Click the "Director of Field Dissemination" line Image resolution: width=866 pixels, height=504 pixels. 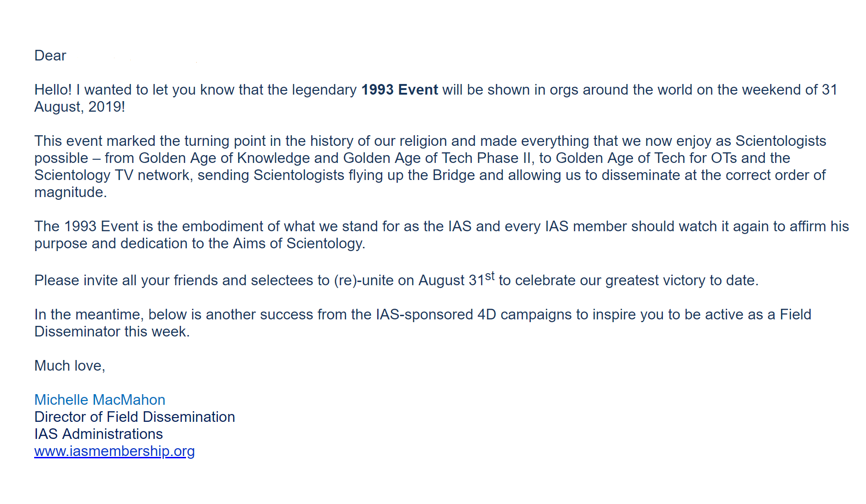click(x=134, y=417)
